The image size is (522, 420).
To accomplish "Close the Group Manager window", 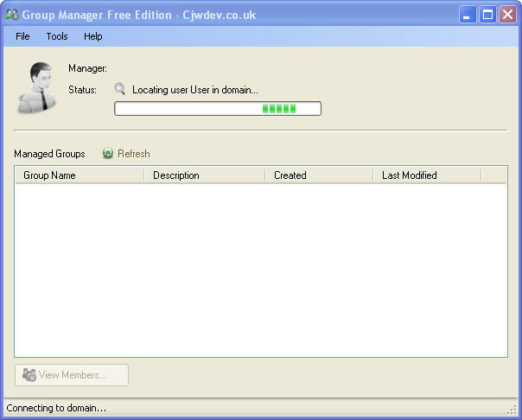I will click(507, 15).
